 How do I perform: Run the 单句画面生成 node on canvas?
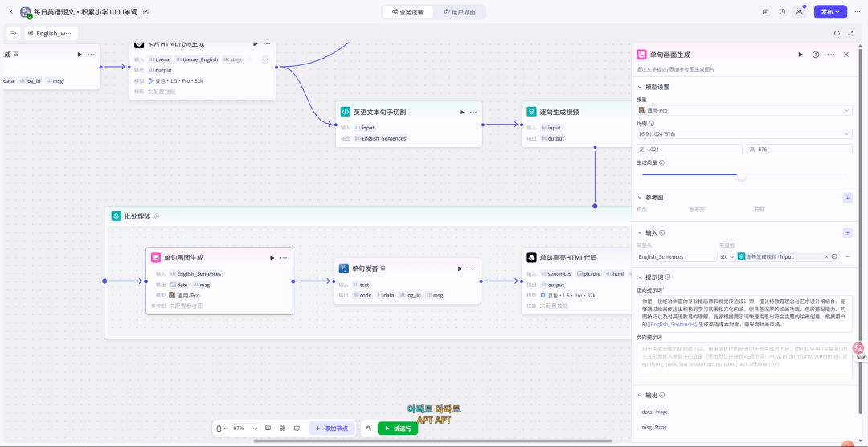tap(272, 257)
